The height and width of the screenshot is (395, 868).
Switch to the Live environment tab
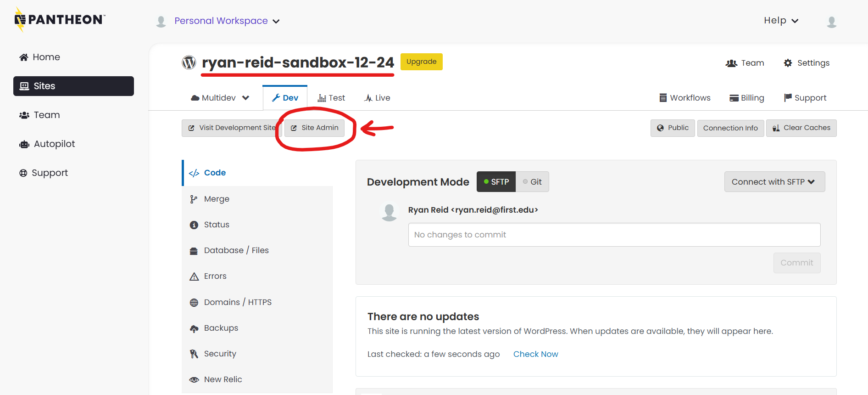(377, 98)
